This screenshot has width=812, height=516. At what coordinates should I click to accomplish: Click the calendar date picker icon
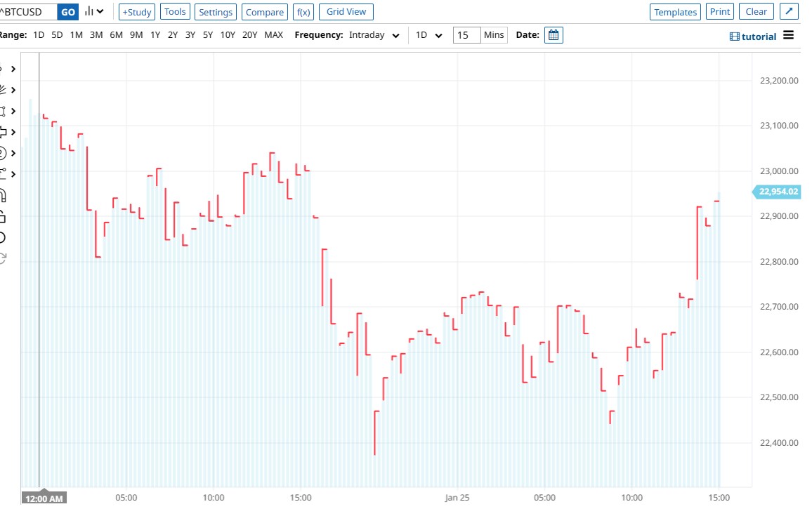point(554,34)
